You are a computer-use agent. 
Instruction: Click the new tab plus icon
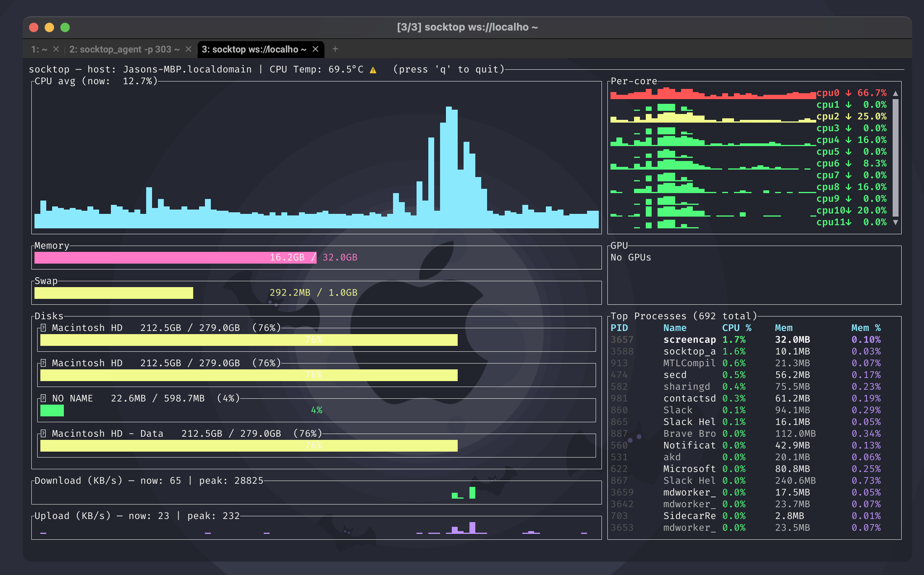(x=335, y=49)
